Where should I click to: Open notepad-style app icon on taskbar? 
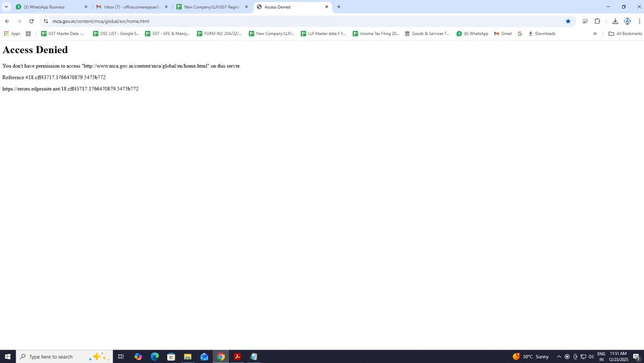pyautogui.click(x=253, y=357)
